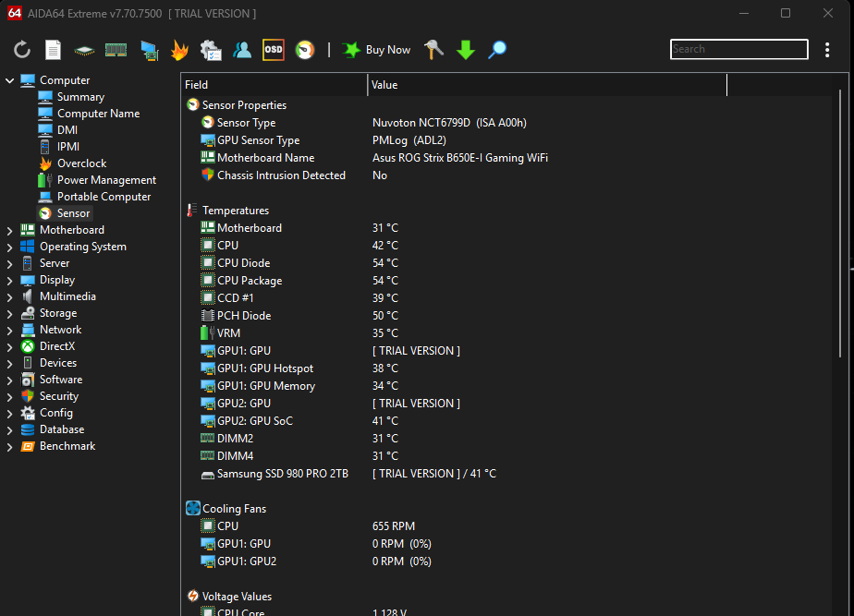The width and height of the screenshot is (854, 616).
Task: Click the user figure toolbar icon
Action: click(x=242, y=50)
